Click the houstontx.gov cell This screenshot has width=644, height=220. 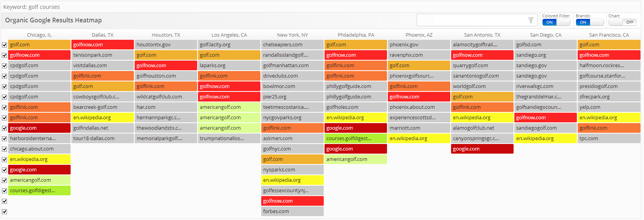[x=166, y=45]
